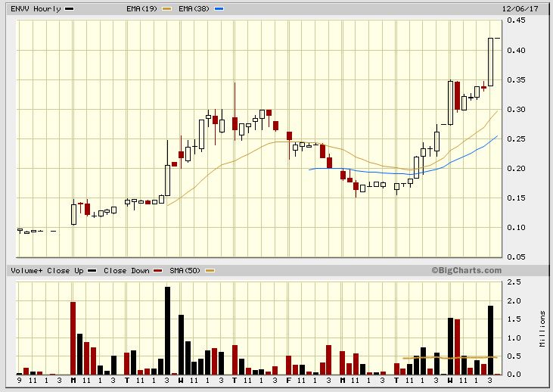
Task: Click the F day label on the time axis
Action: click(288, 381)
